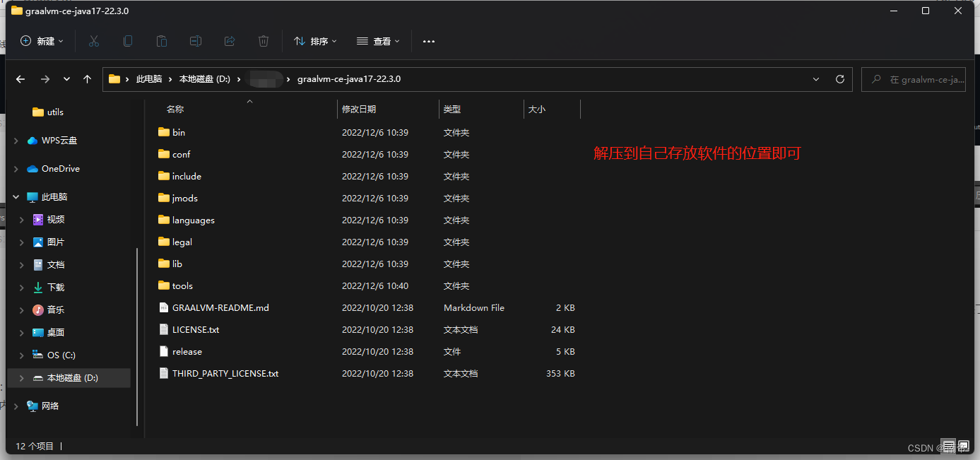Screen dimensions: 980x460
Task: Open the 新建 (New) dropdown
Action: coord(42,42)
